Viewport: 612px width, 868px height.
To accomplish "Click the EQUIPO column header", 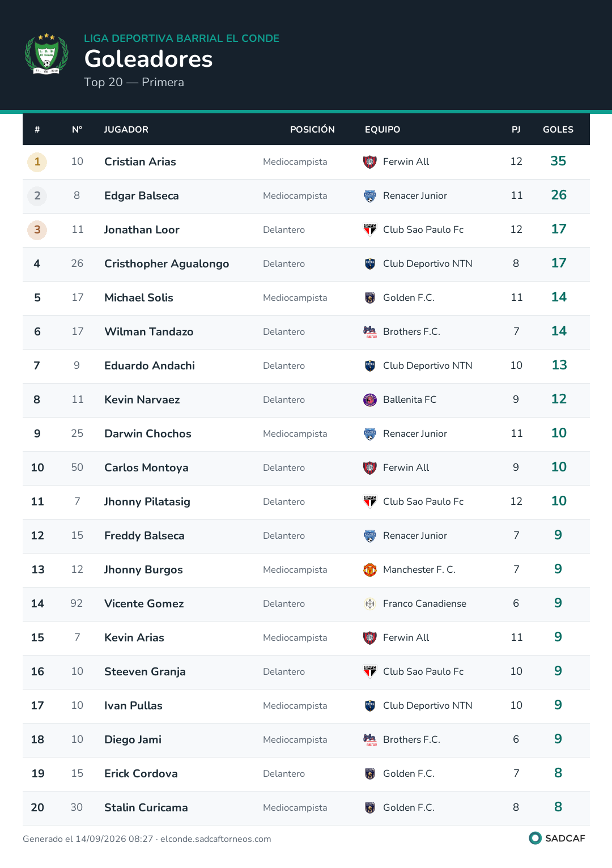I will coord(382,130).
